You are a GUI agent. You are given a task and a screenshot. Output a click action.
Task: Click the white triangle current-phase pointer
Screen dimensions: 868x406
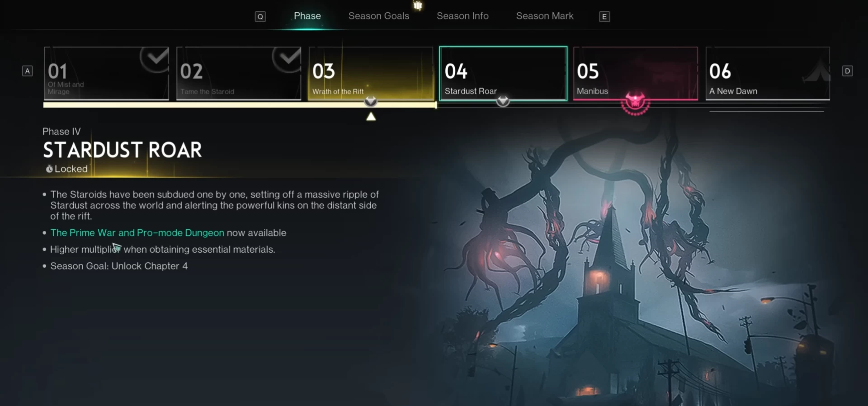pyautogui.click(x=371, y=117)
